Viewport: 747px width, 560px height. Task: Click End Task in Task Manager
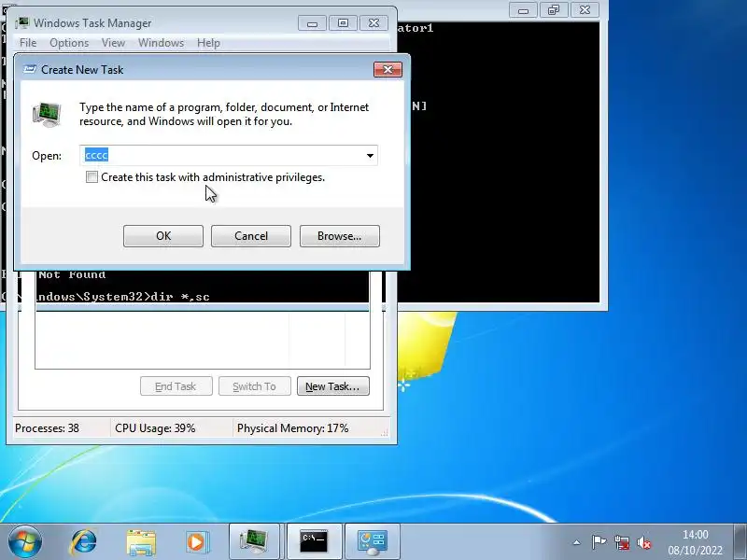(x=176, y=386)
